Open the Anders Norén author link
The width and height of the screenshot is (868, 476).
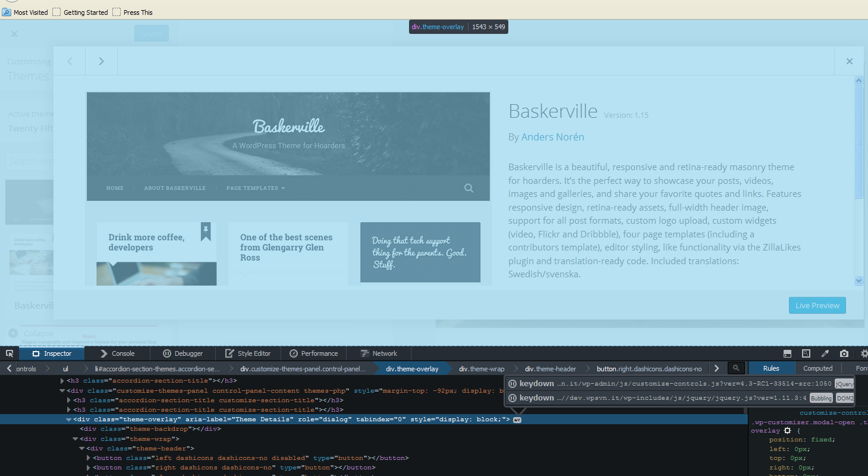coord(553,137)
